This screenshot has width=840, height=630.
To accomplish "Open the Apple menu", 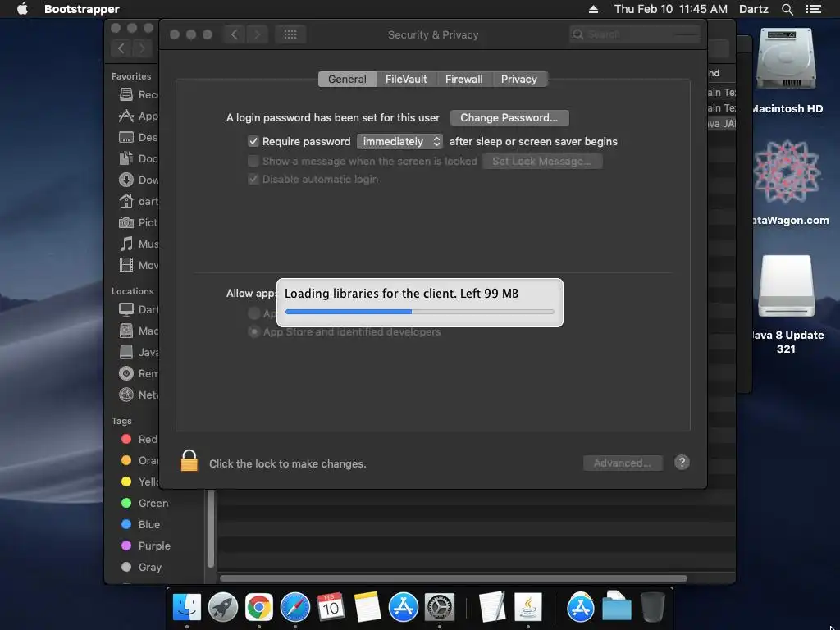I will 22,9.
